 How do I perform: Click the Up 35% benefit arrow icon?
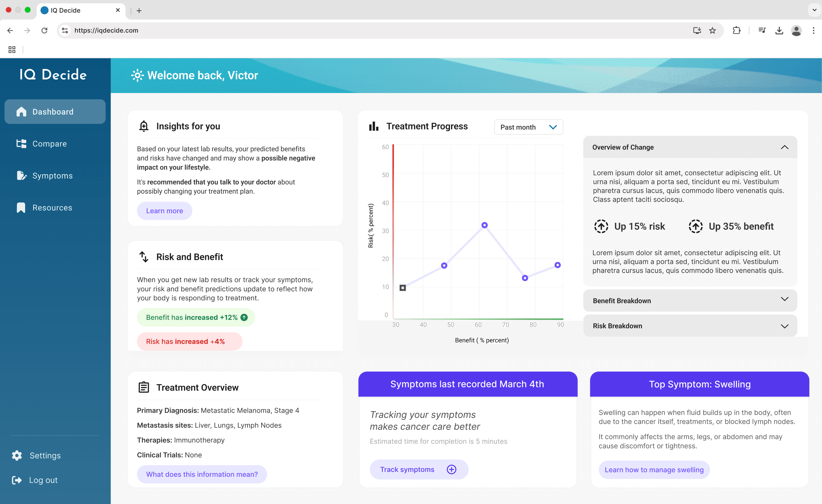696,226
